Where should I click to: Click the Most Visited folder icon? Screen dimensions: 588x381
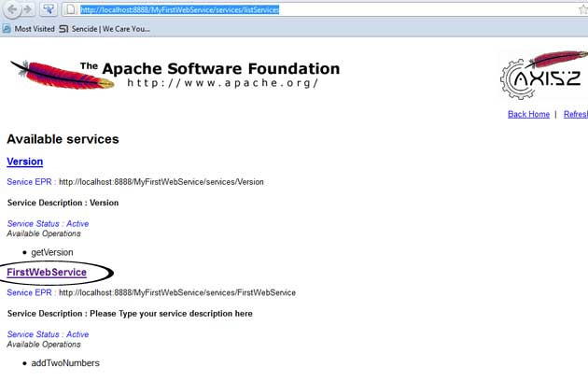pyautogui.click(x=7, y=29)
